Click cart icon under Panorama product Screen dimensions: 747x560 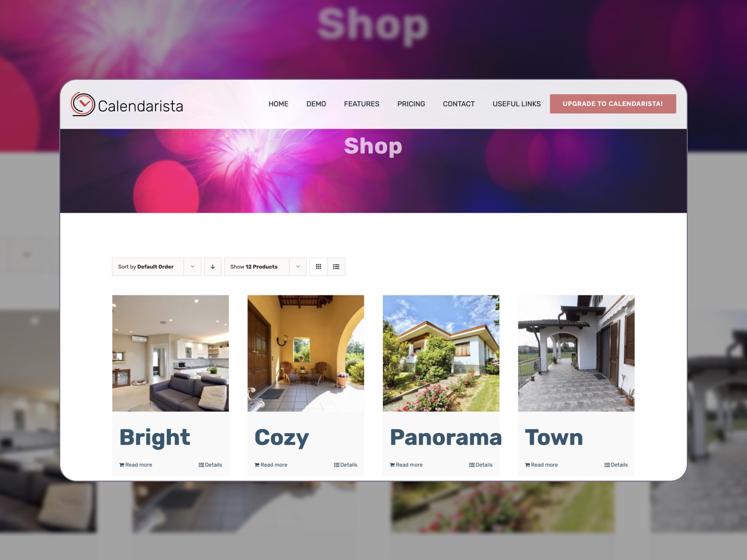[x=392, y=465]
